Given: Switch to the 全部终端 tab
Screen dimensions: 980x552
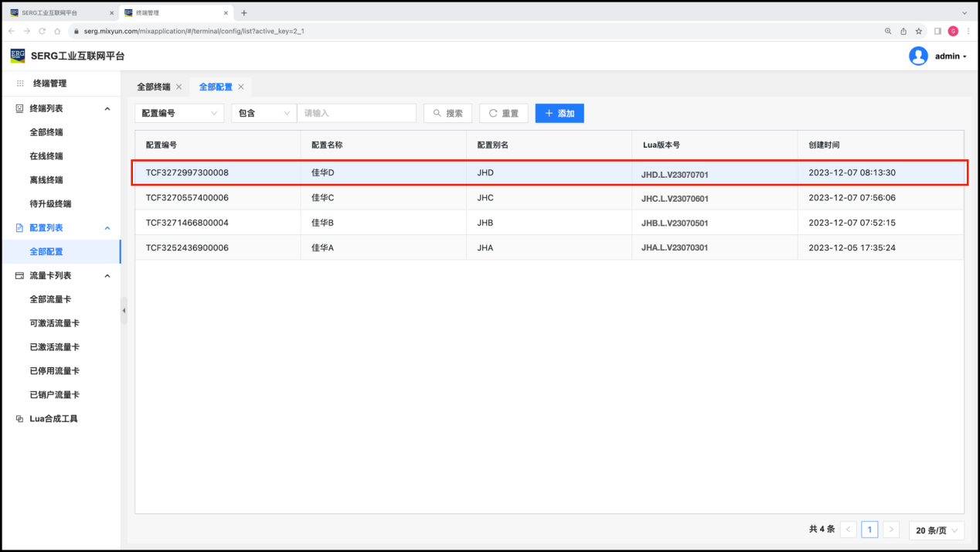Looking at the screenshot, I should tap(153, 87).
